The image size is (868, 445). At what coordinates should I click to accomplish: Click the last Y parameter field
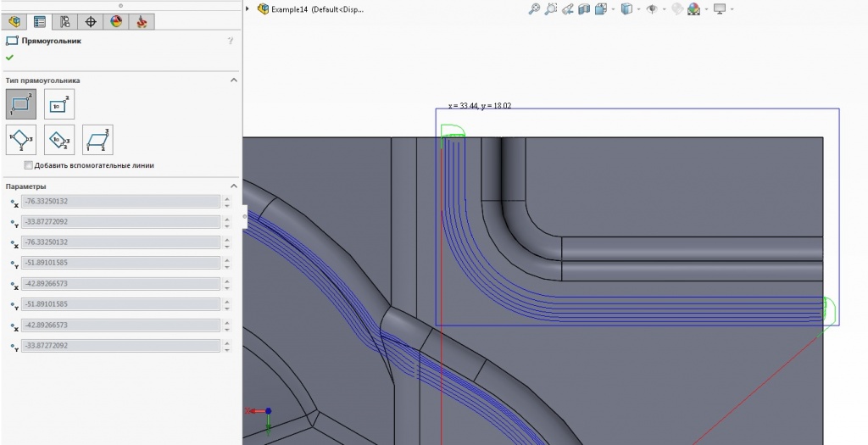coord(120,345)
